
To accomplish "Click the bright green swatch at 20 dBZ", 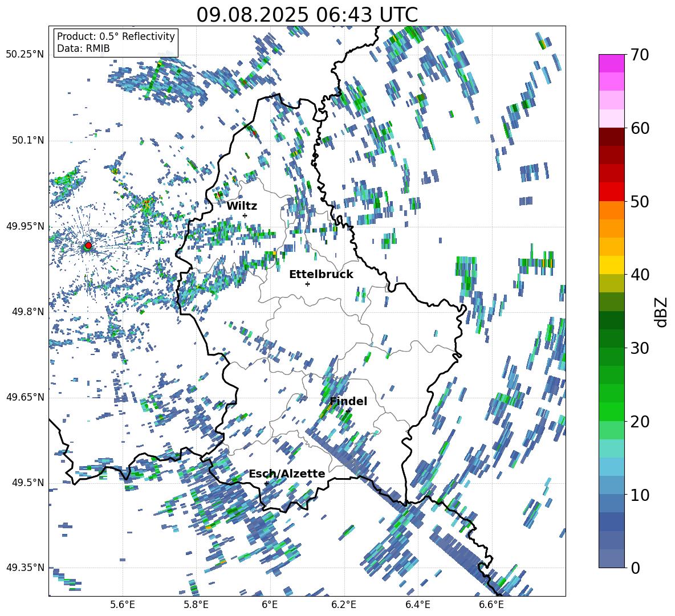I will pyautogui.click(x=611, y=411).
